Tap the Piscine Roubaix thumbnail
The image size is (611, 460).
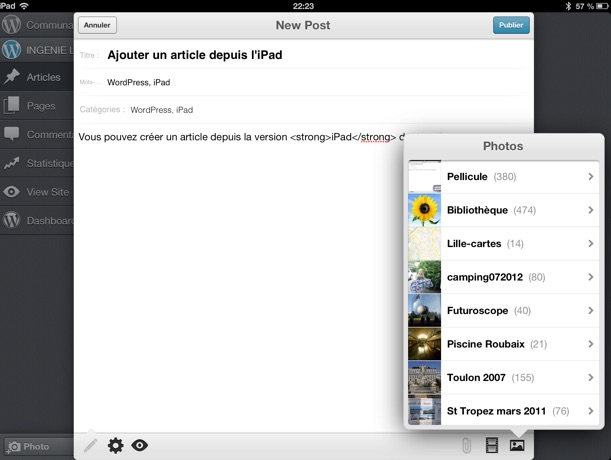coord(424,344)
